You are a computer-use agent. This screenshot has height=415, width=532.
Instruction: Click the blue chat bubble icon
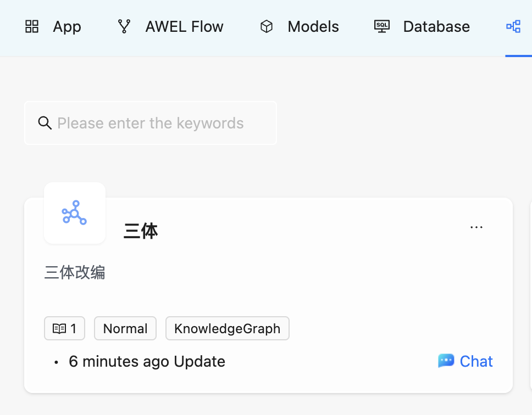[x=446, y=361]
